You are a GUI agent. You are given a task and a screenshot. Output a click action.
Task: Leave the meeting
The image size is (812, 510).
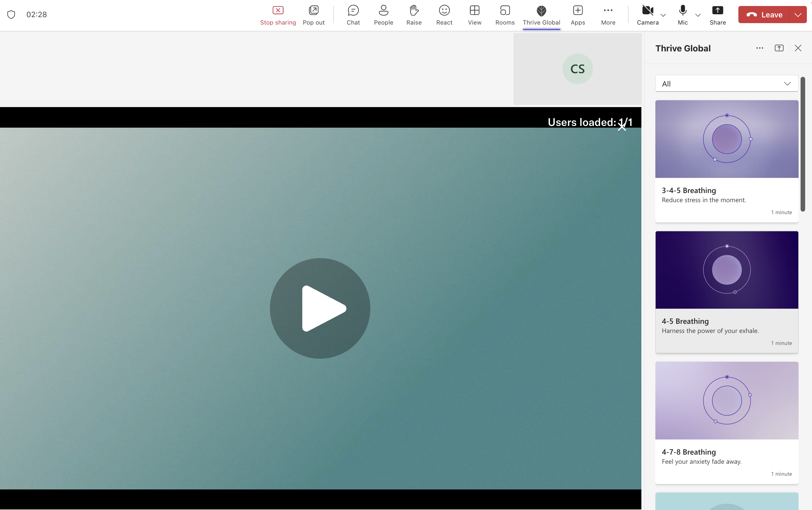(764, 15)
